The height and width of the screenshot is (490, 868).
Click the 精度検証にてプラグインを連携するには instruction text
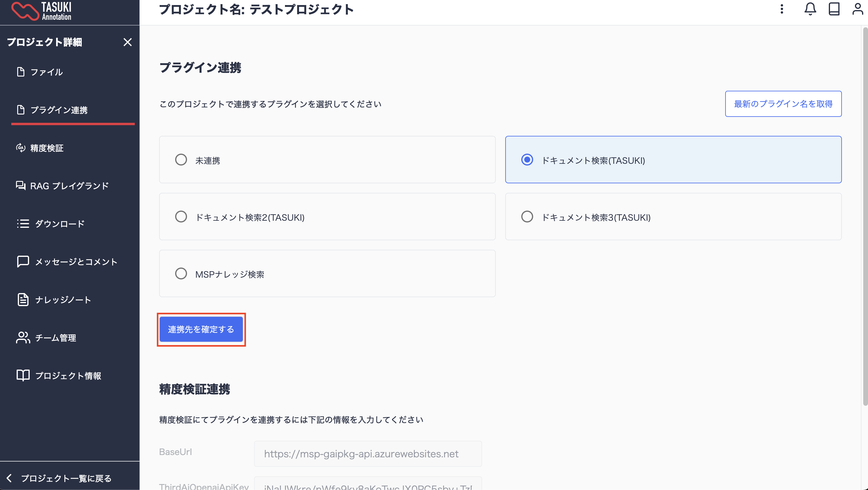click(x=291, y=420)
